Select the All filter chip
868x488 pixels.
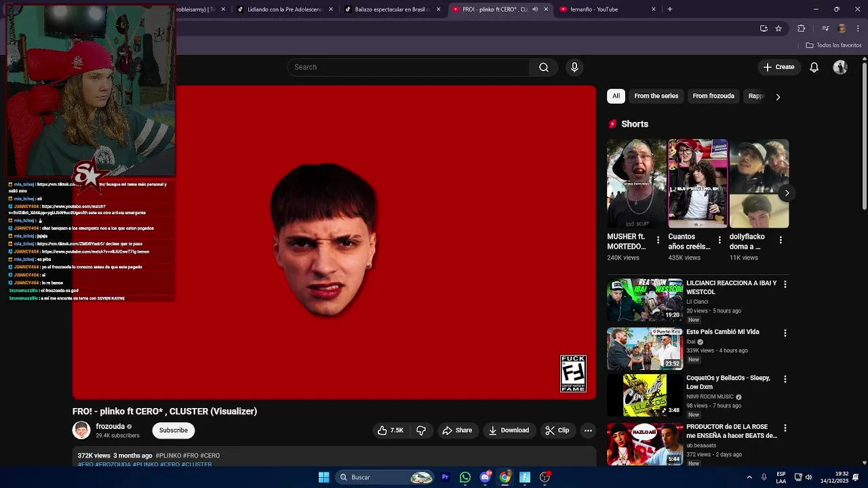click(x=616, y=96)
